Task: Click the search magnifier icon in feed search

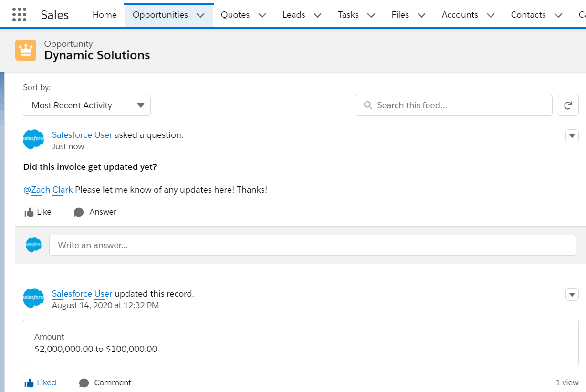Action: (368, 105)
